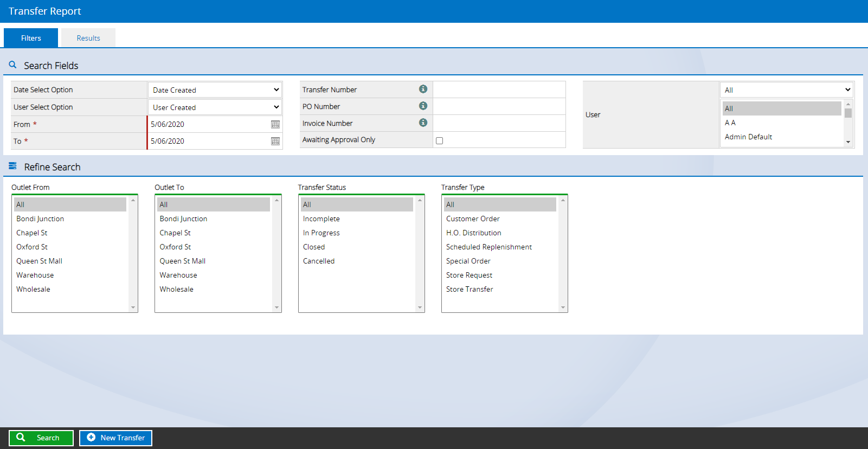The width and height of the screenshot is (868, 449).
Task: Click User list scroll down arrow
Action: click(848, 142)
